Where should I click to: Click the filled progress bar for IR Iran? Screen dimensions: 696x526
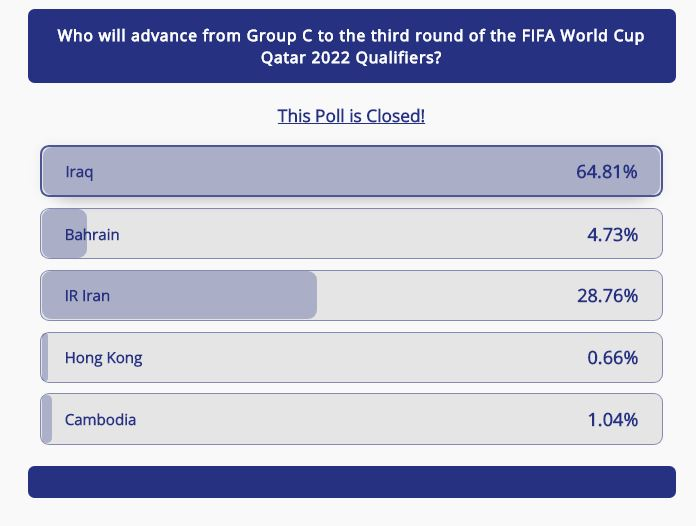179,295
